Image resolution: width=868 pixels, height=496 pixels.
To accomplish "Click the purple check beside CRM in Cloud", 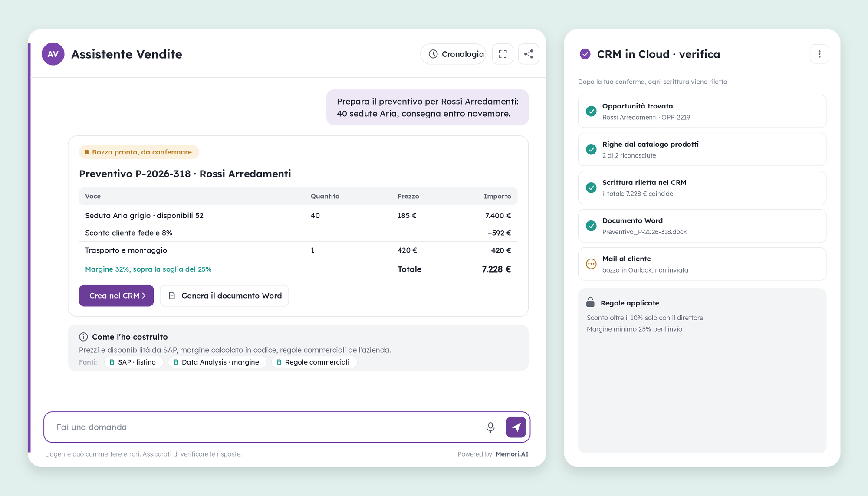I will [585, 54].
